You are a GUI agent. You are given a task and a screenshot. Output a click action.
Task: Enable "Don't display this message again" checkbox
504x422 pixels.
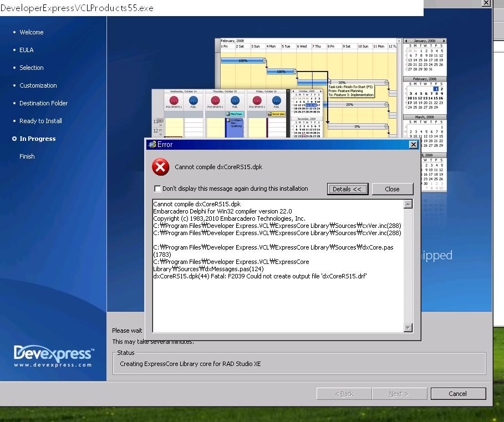[x=157, y=189]
